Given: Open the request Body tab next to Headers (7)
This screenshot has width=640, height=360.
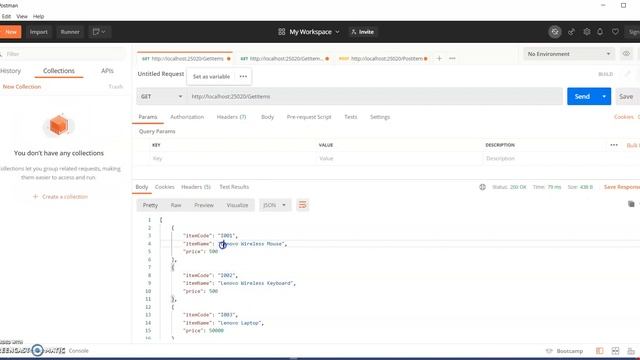Looking at the screenshot, I should click(x=267, y=117).
